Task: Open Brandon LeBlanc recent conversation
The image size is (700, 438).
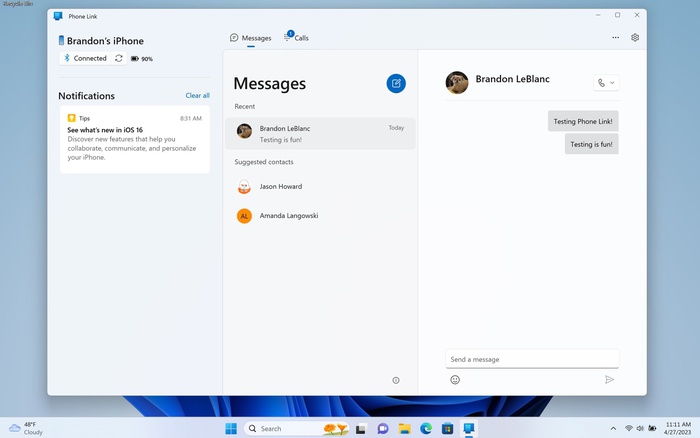Action: [320, 133]
